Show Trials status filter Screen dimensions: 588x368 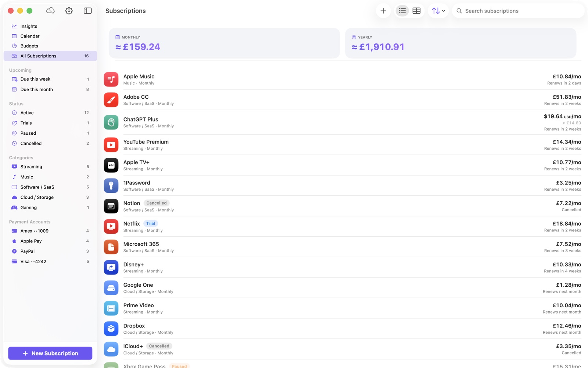tap(50, 123)
